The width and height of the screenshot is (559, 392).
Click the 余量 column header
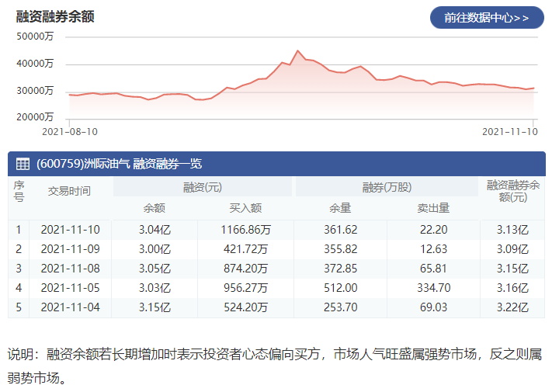pyautogui.click(x=340, y=208)
